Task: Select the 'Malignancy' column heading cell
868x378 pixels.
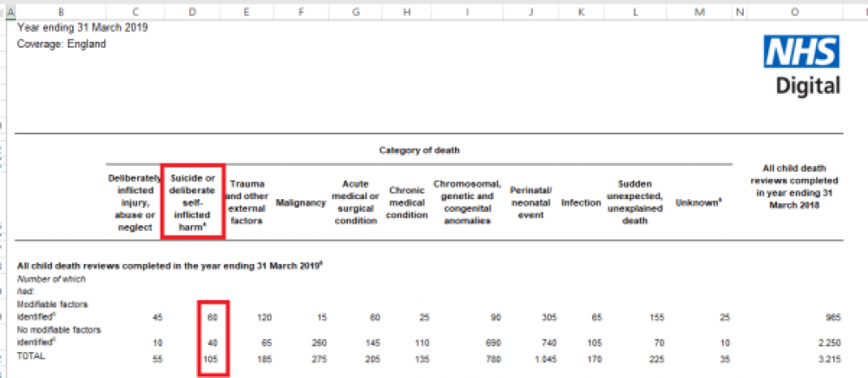Action: [x=300, y=202]
